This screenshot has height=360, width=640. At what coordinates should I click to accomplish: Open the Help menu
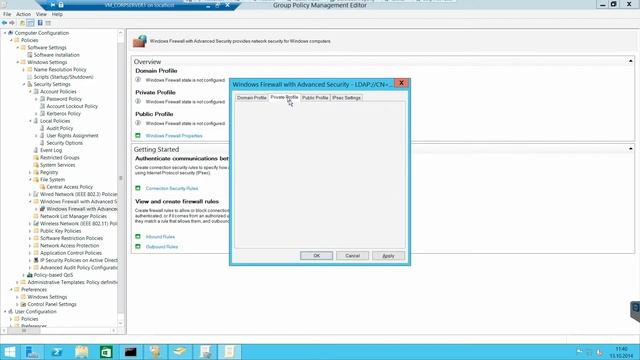[x=57, y=14]
